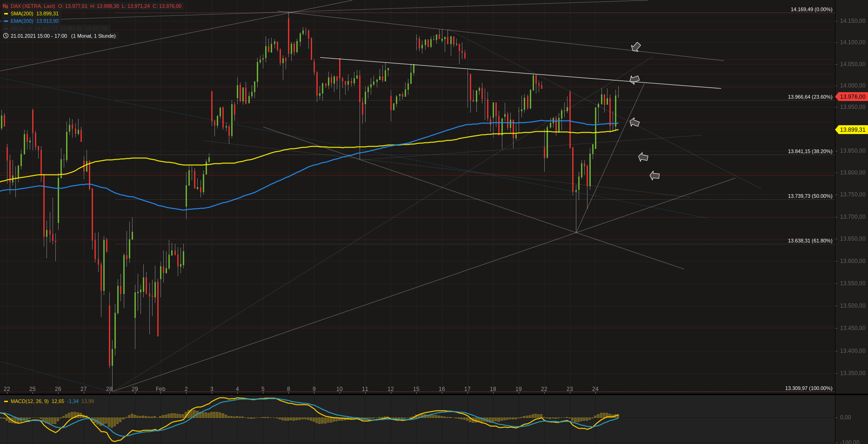The image size is (868, 444).
Task: Click the 14.150,00 price axis label
Action: [852, 21]
